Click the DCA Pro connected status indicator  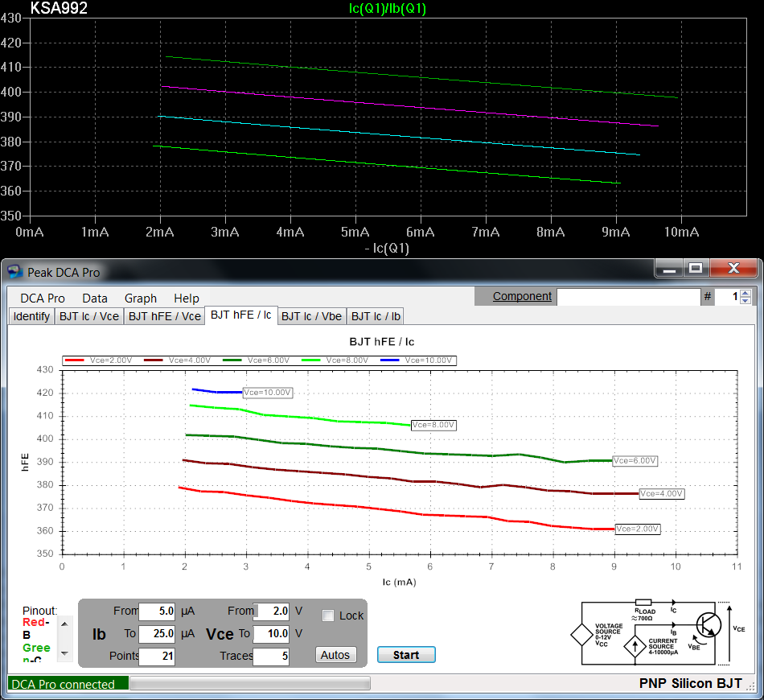click(x=68, y=684)
